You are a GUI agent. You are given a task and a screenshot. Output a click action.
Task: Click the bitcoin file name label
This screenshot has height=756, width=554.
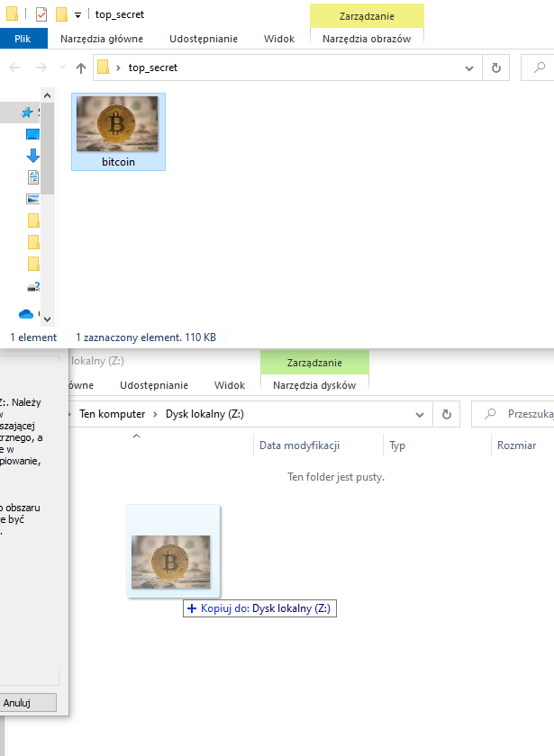pyautogui.click(x=118, y=162)
